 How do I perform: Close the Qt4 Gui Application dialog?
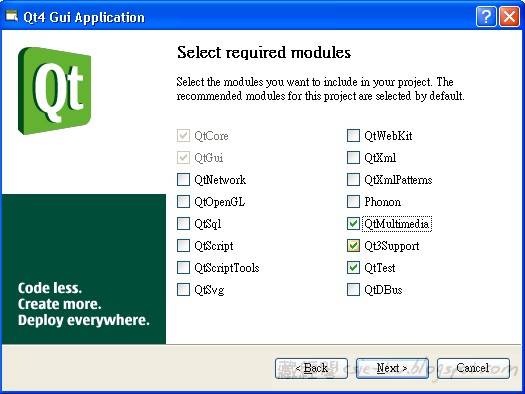[x=509, y=16]
